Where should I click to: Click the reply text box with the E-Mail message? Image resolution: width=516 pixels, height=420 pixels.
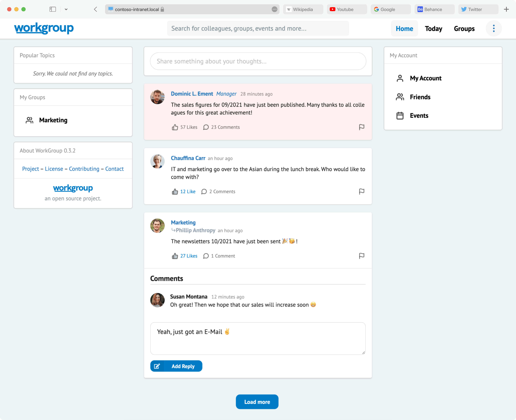(257, 338)
